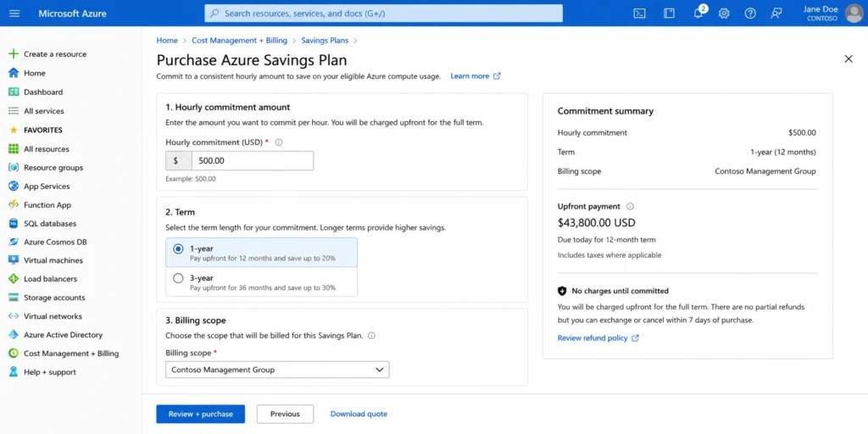Click the Resource groups icon
The height and width of the screenshot is (434, 868).
pyautogui.click(x=14, y=167)
